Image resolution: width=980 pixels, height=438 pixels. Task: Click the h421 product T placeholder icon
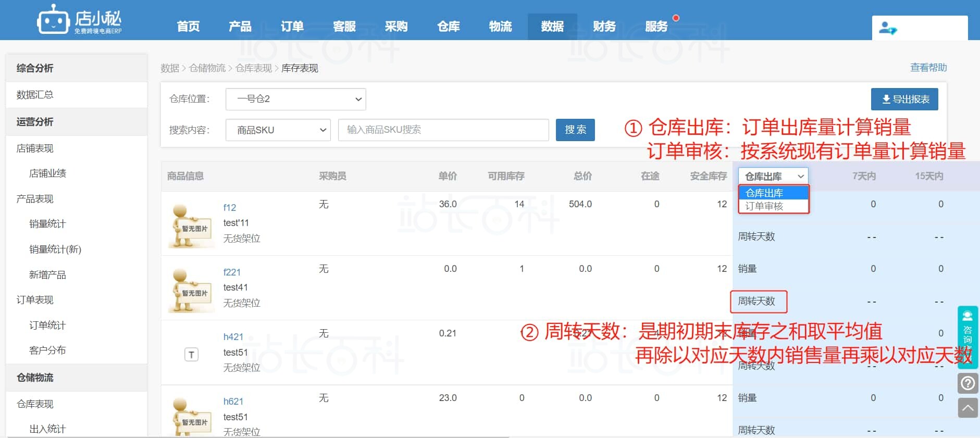click(x=191, y=355)
